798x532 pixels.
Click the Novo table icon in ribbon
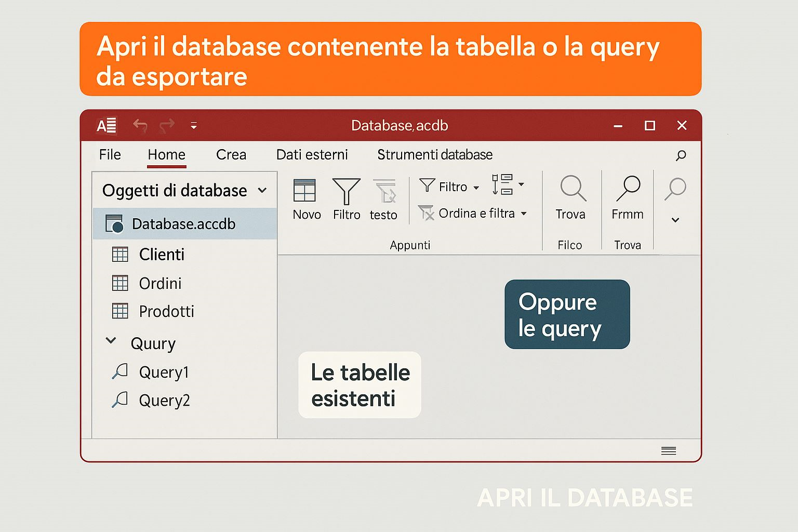304,191
